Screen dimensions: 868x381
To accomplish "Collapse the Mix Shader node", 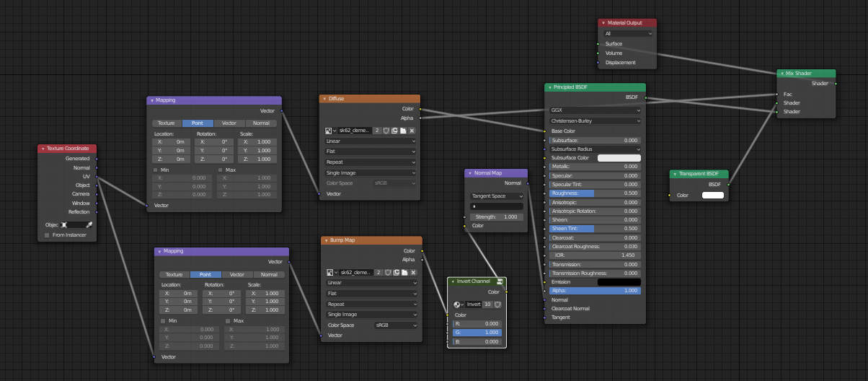I will click(x=781, y=74).
